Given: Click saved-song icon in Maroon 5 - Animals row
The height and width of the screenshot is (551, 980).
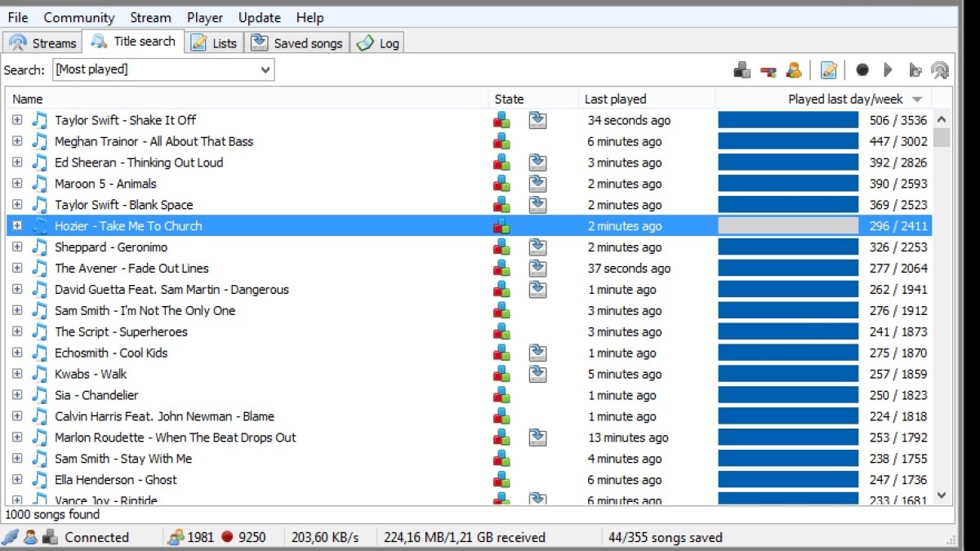Looking at the screenshot, I should (x=537, y=184).
